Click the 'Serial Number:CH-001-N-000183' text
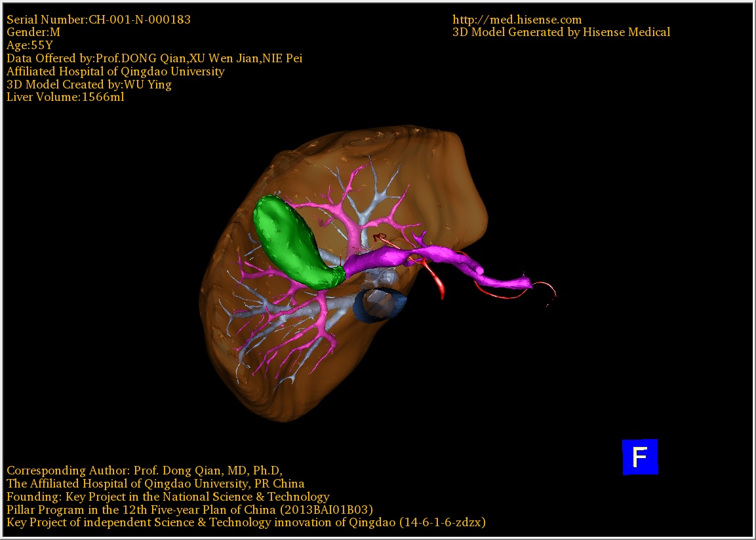 98,20
